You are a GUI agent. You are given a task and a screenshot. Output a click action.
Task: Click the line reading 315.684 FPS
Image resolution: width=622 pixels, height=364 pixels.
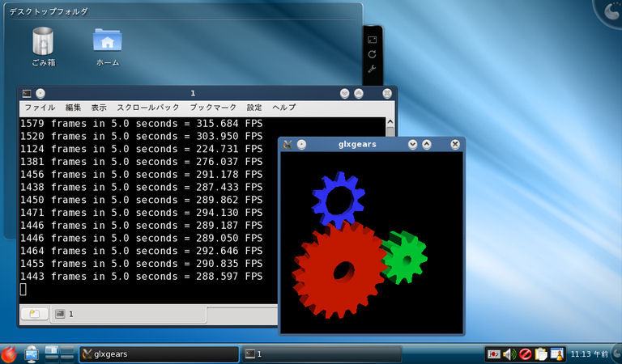pyautogui.click(x=141, y=124)
